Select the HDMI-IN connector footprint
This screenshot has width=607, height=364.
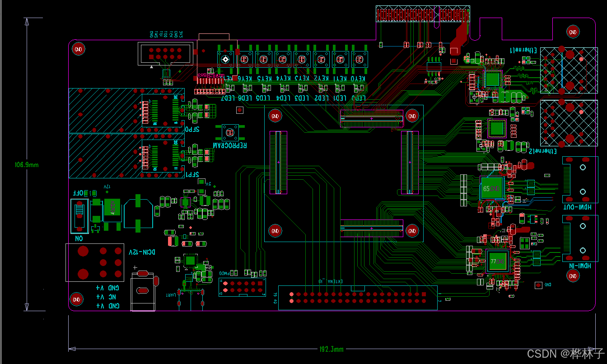pyautogui.click(x=580, y=238)
